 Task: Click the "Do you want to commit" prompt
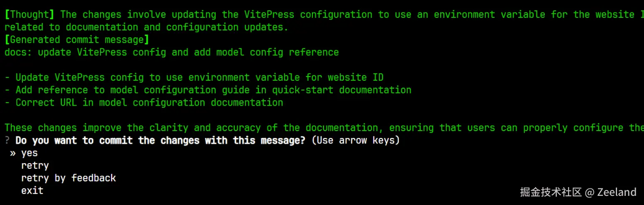(160, 140)
